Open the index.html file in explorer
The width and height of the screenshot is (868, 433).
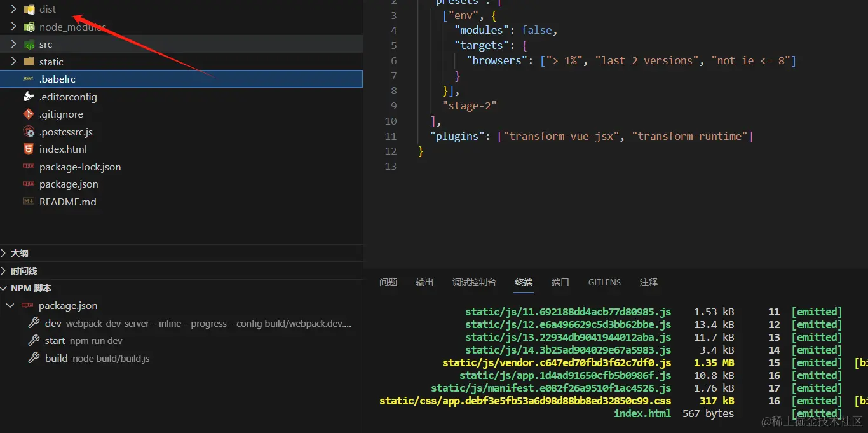point(181,149)
